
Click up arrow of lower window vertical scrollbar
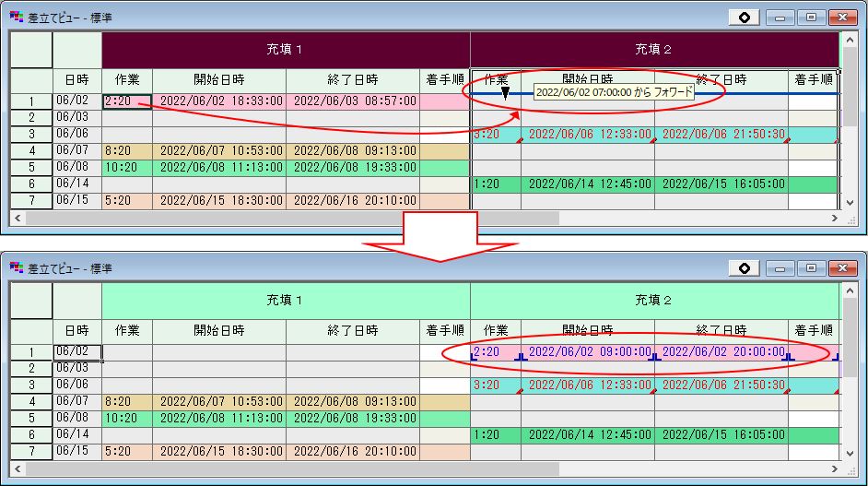coord(850,290)
